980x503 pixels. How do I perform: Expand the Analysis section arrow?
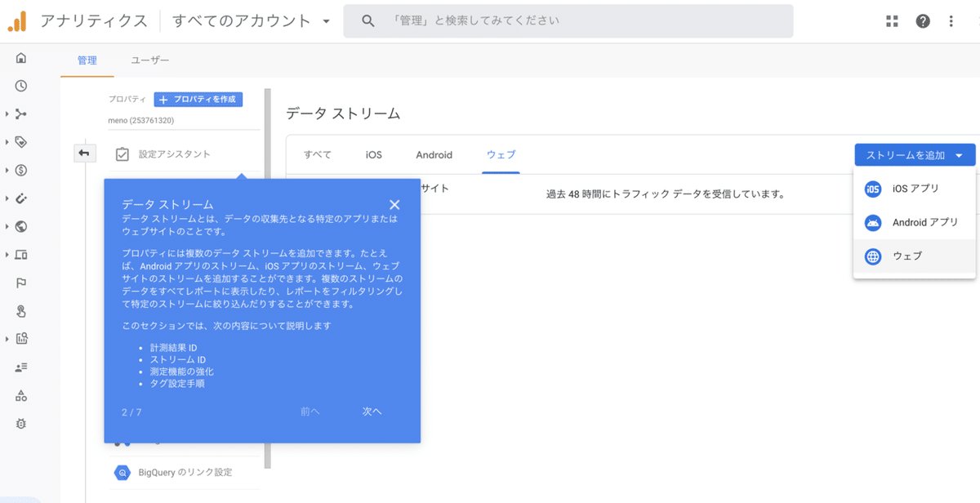pos(7,339)
